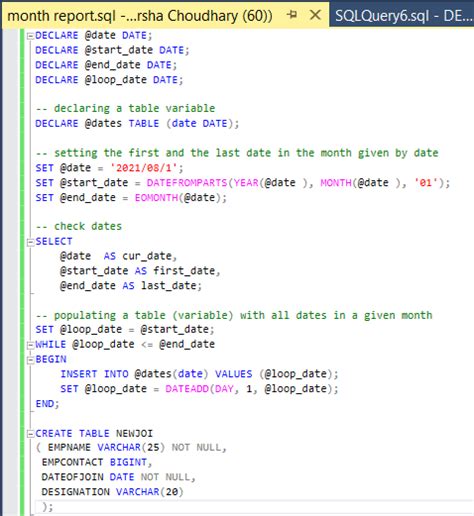This screenshot has width=474, height=516.
Task: Collapse the DECLARE @date block
Action: 30,36
